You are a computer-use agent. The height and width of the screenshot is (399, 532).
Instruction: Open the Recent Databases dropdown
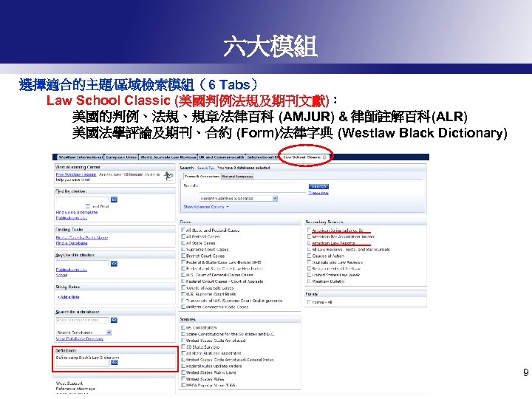[83, 332]
